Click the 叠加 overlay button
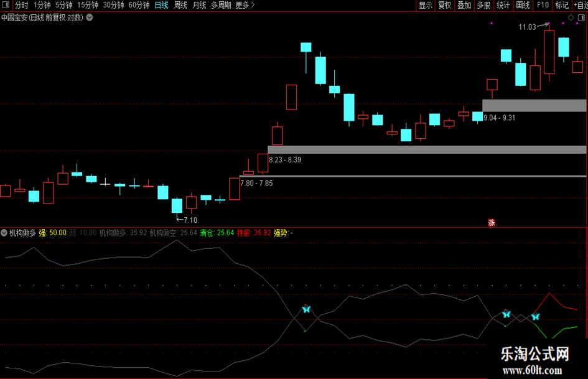This screenshot has width=588, height=379. [464, 5]
